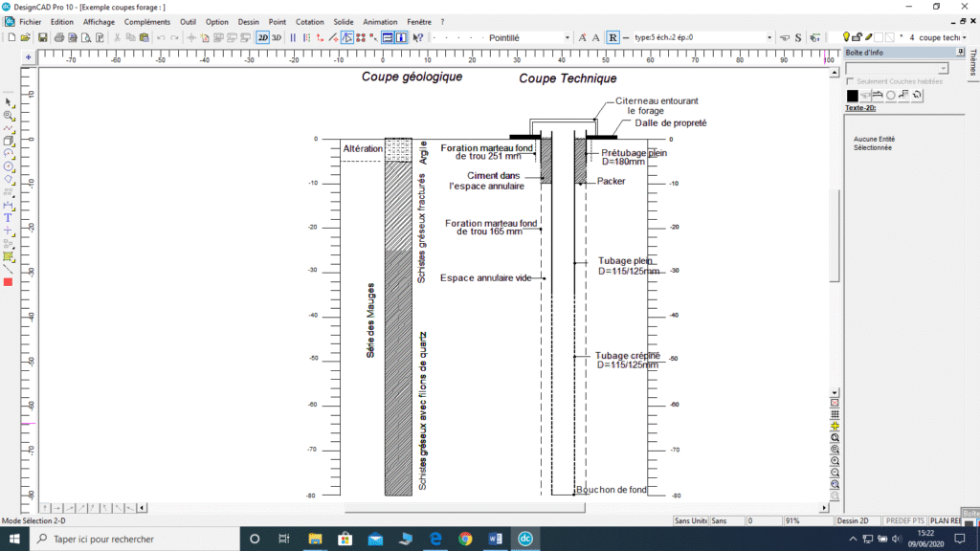Choose the circle drawing tool
The height and width of the screenshot is (551, 980).
click(x=9, y=165)
